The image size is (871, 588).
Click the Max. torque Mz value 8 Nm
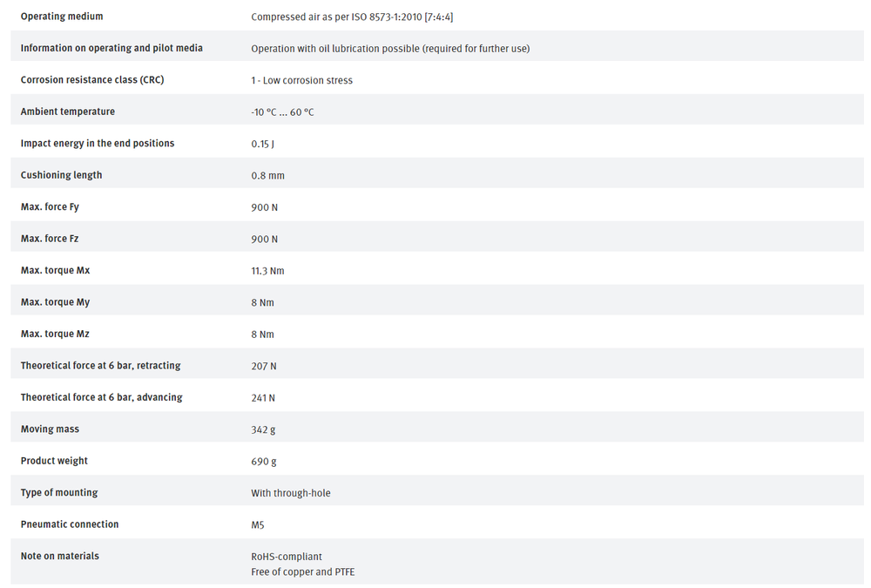click(x=262, y=334)
